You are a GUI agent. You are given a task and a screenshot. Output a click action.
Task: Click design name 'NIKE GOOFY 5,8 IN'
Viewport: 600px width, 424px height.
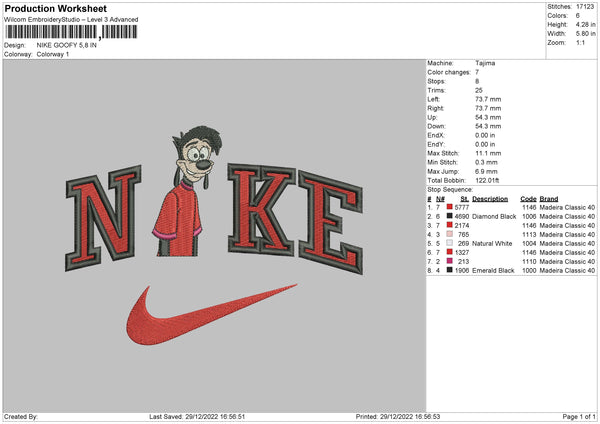coord(67,45)
